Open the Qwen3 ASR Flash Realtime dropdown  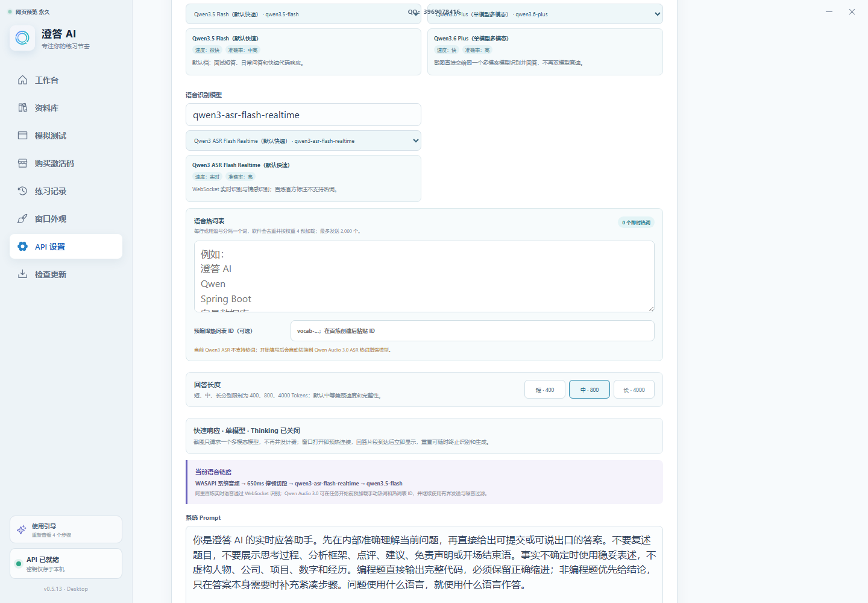coord(303,140)
